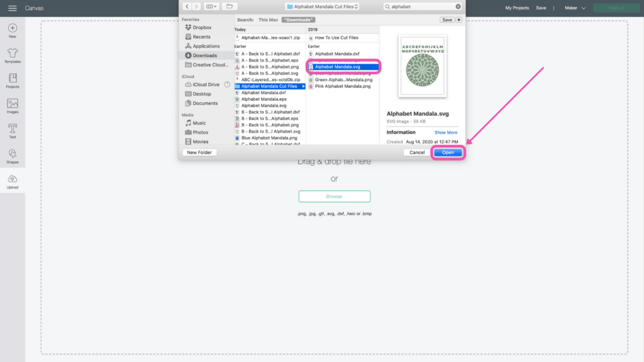The image size is (644, 362).
Task: Select B - Back to S...l Alphabet.svg
Action: tap(270, 131)
